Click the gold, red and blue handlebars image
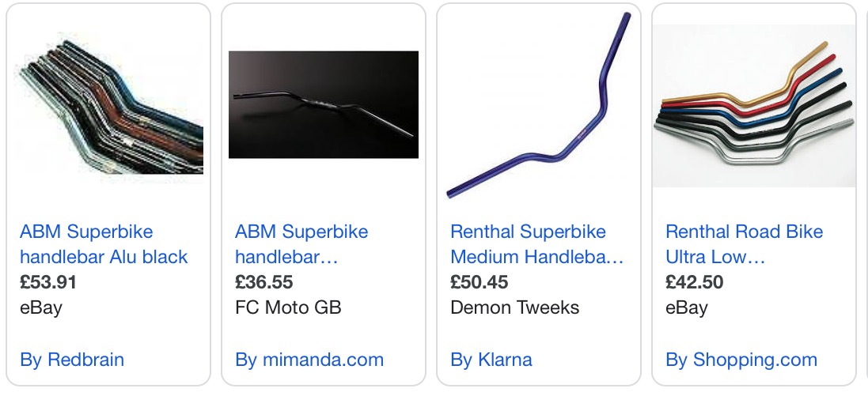868x407 pixels. (x=753, y=107)
